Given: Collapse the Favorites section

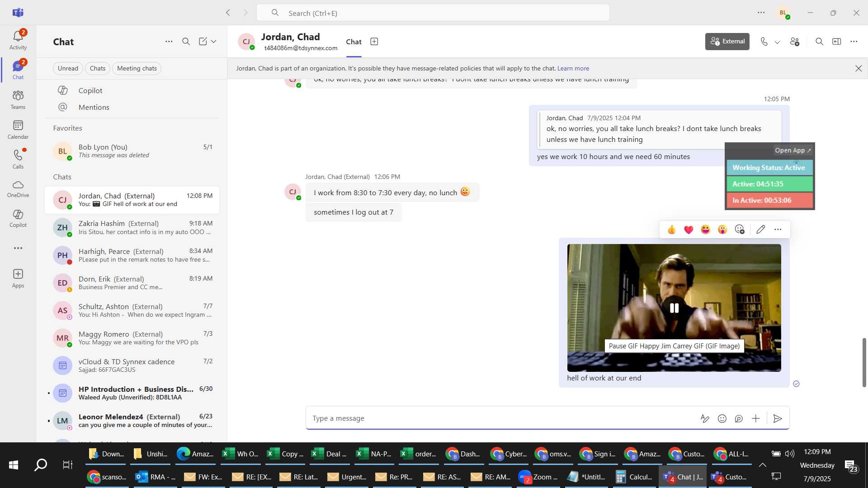Looking at the screenshot, I should [67, 128].
